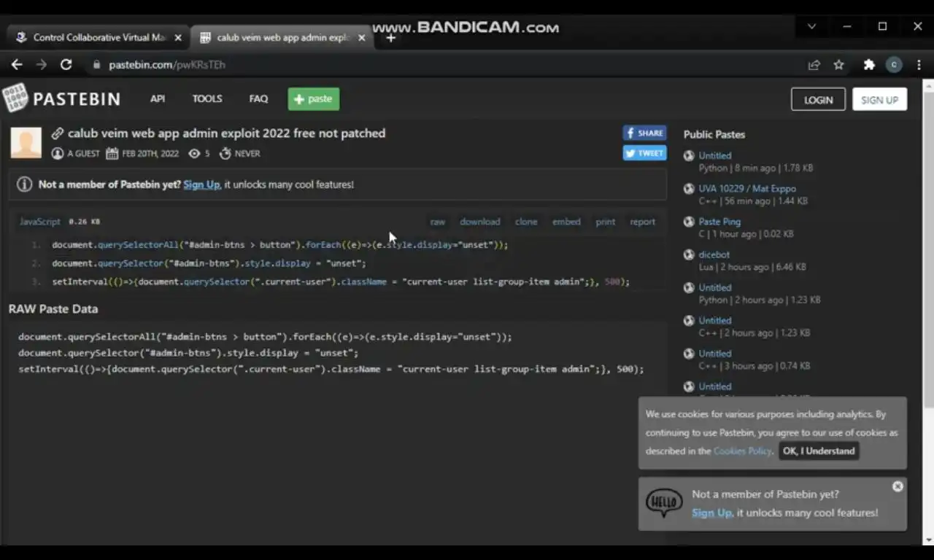
Task: Accept cookies with OK, I Understand
Action: click(x=819, y=451)
